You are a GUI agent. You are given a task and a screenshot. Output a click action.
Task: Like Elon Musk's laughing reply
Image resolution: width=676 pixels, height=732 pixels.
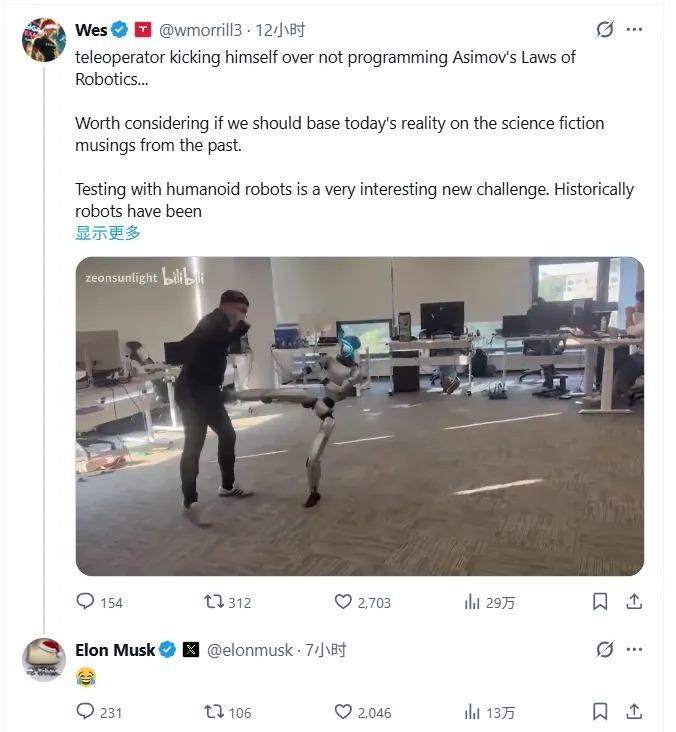pyautogui.click(x=344, y=712)
